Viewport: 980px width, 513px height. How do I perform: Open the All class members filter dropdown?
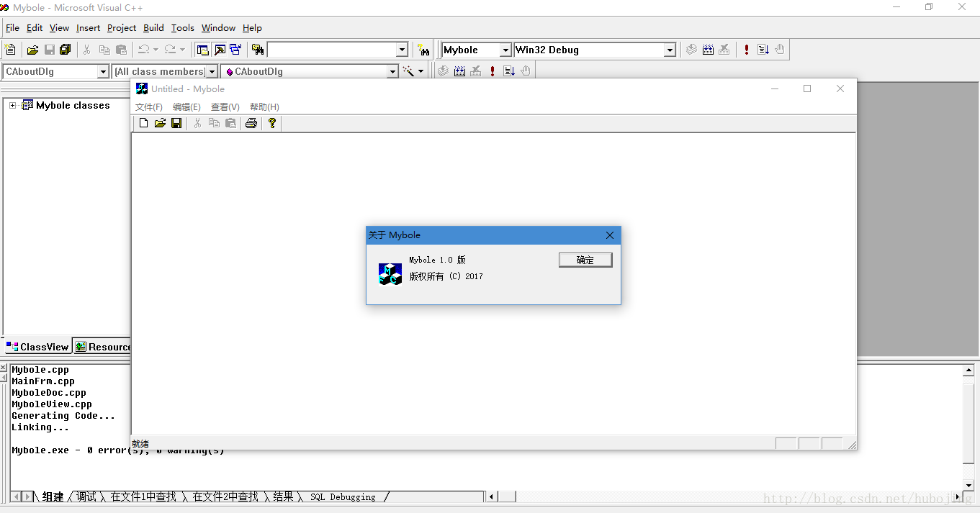[212, 71]
